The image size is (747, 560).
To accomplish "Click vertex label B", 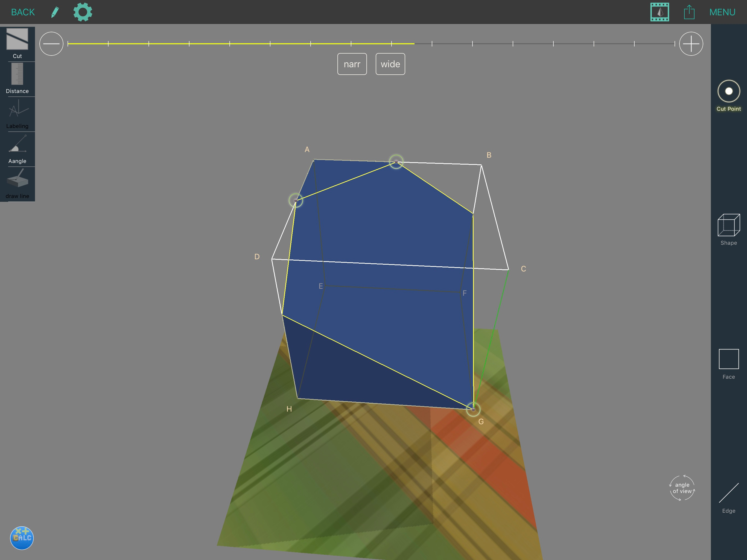I will 489,155.
